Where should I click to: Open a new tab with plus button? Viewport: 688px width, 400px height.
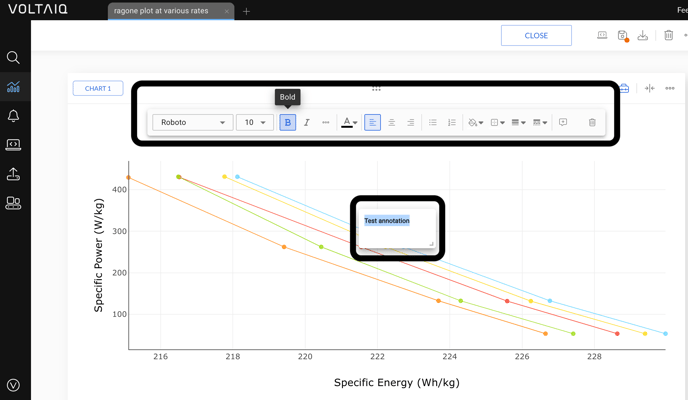(246, 11)
